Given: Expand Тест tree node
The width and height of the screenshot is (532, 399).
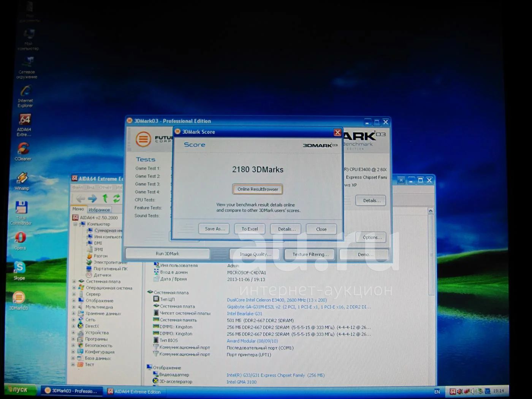Looking at the screenshot, I should point(73,364).
